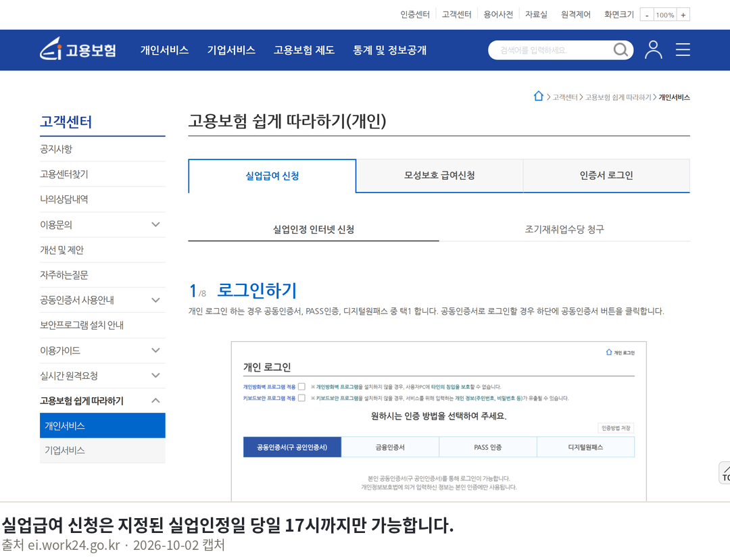Screen dimensions: 730x560
Task: Select the 모성보호 급여신청 tab
Action: [439, 176]
